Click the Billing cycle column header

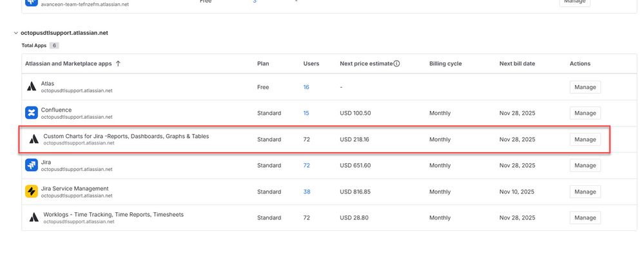[x=445, y=64]
